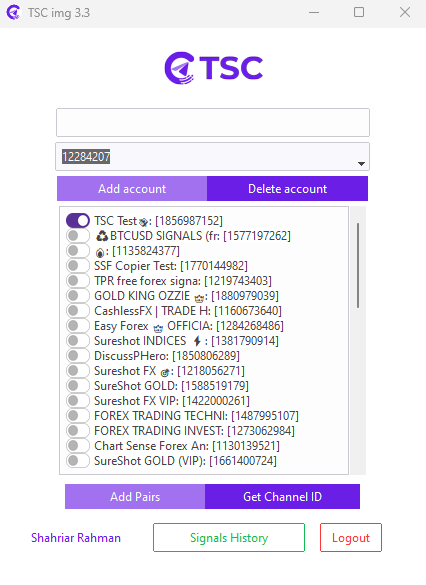Turn on Sureshot INDICES toggle
The image size is (426, 585).
click(x=78, y=340)
